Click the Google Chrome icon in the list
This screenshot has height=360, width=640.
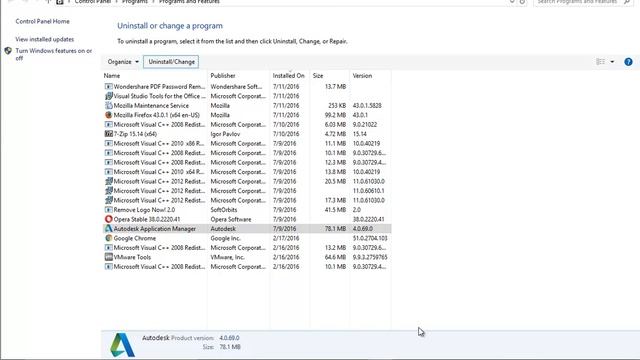109,238
